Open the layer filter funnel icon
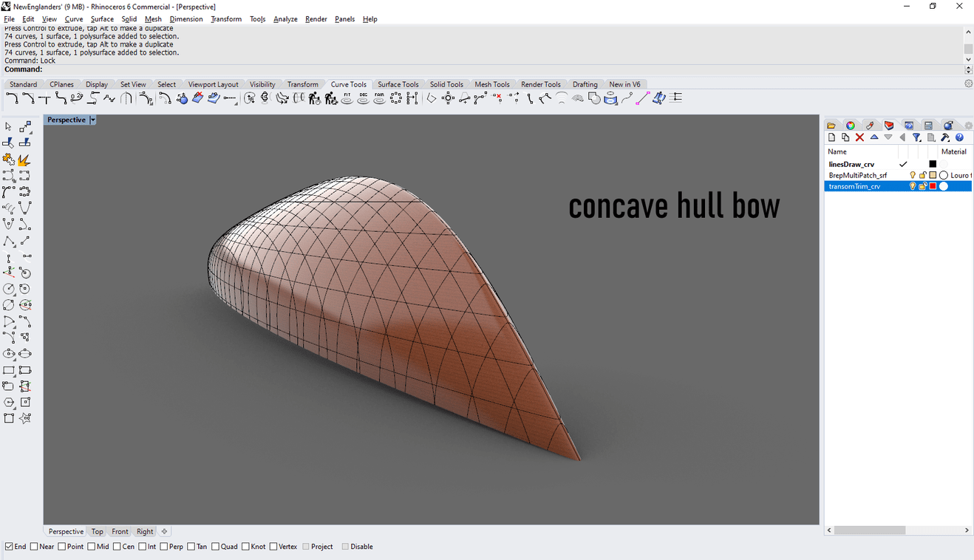The height and width of the screenshot is (560, 974). [x=916, y=137]
